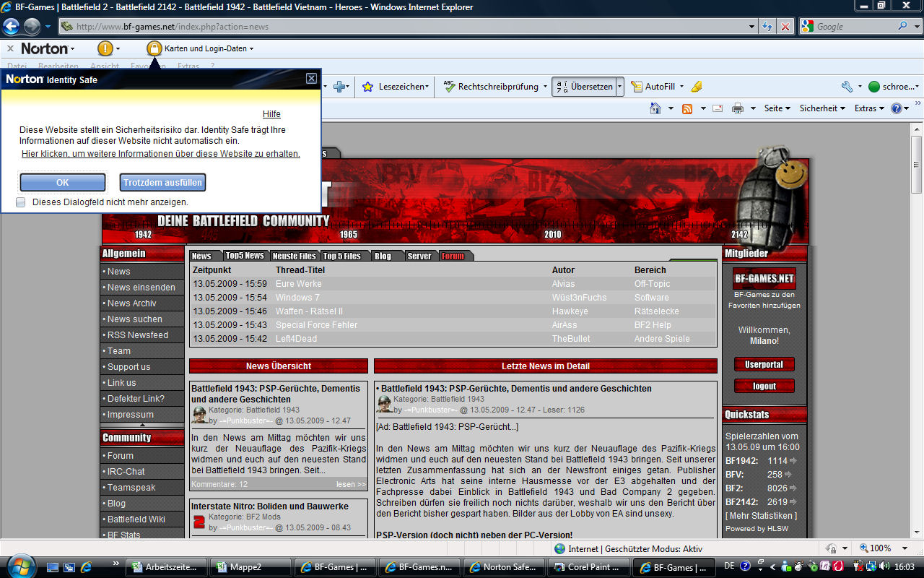
Task: Click BF-GAMES.NET favorites banner
Action: [x=764, y=279]
